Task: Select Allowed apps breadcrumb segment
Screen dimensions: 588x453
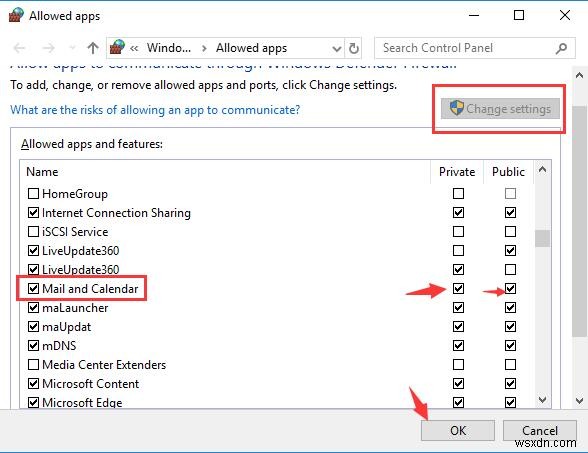Action: (251, 48)
